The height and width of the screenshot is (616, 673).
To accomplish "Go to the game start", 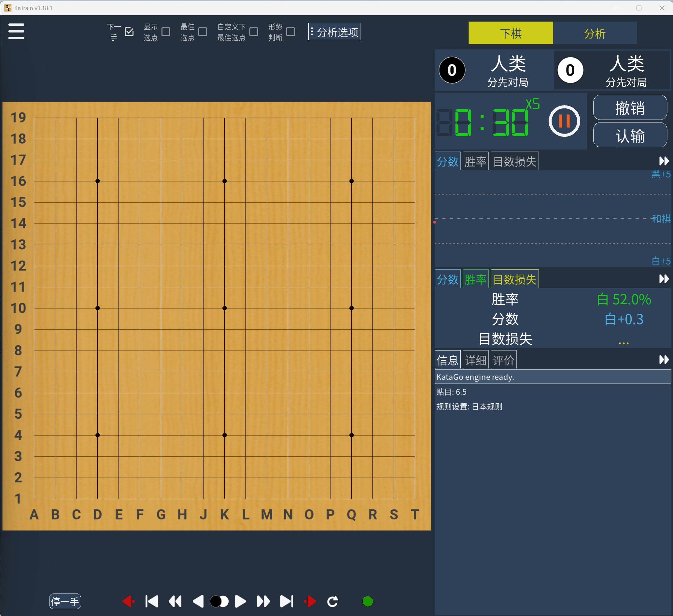I will point(152,602).
